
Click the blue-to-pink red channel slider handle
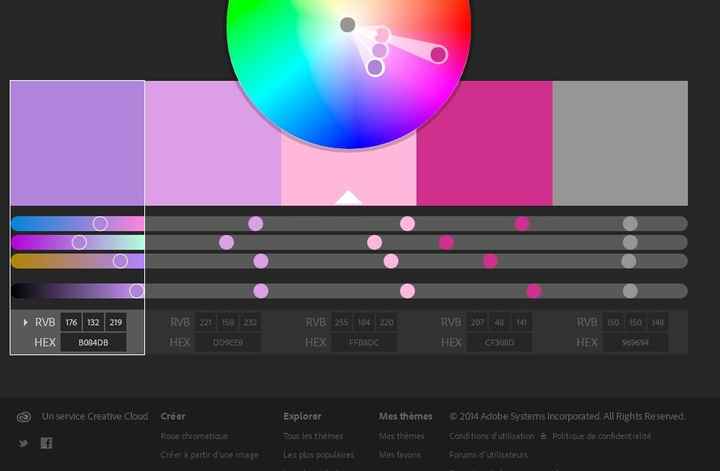click(100, 223)
